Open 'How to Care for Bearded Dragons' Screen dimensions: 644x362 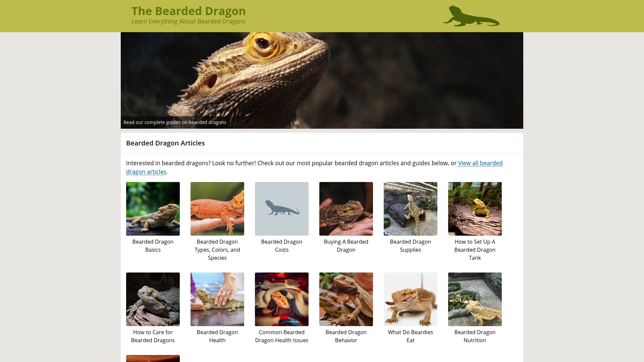(x=153, y=336)
